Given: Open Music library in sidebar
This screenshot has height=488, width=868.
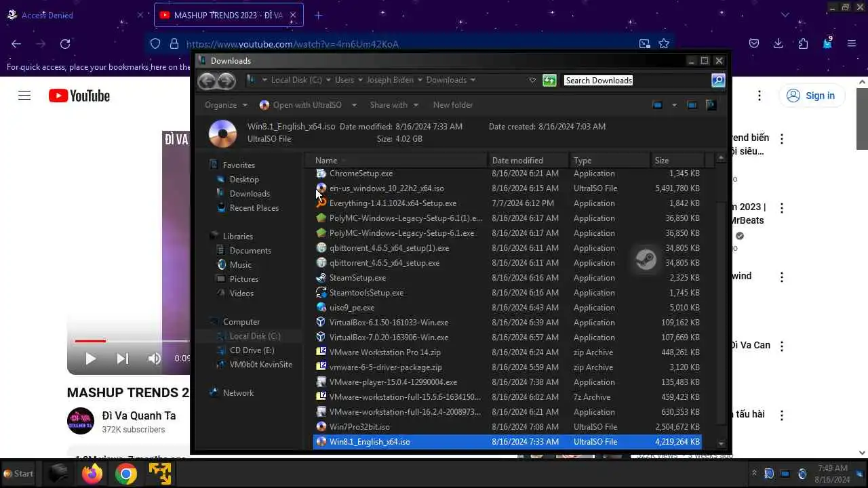Looking at the screenshot, I should pos(241,265).
